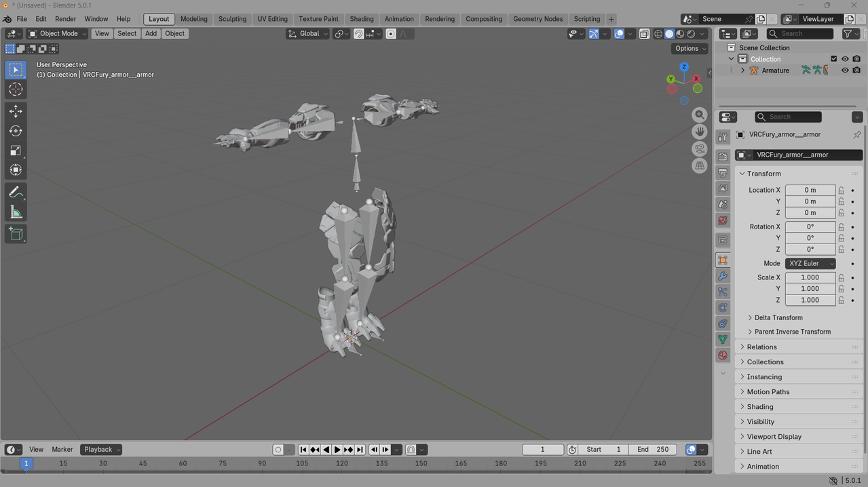Uncheck the Collection exclude checkbox
868x487 pixels.
[834, 59]
